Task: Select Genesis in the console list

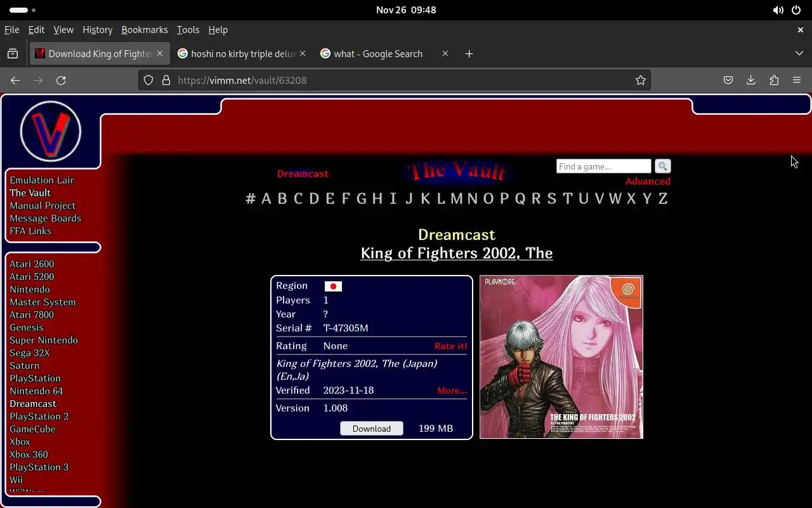Action: click(27, 328)
